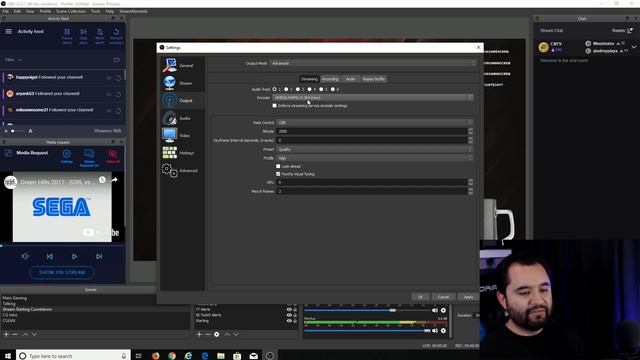The height and width of the screenshot is (360, 640).
Task: Open Scene Collection menu
Action: [71, 11]
